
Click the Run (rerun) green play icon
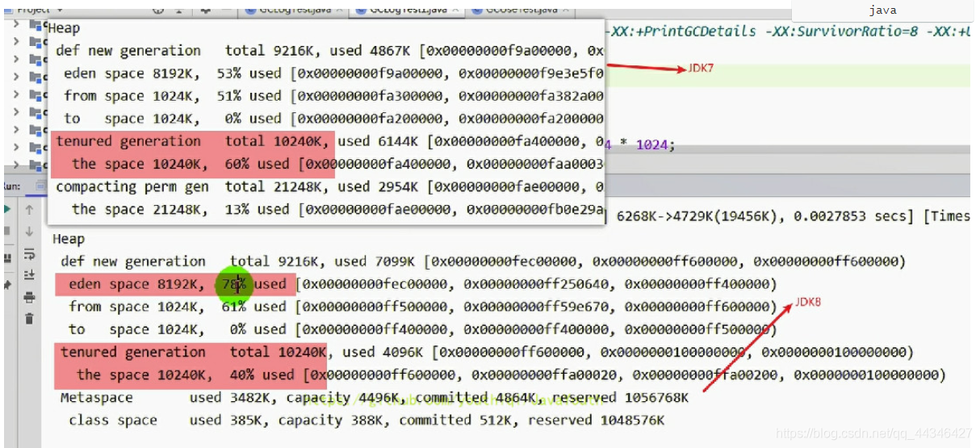pos(8,210)
